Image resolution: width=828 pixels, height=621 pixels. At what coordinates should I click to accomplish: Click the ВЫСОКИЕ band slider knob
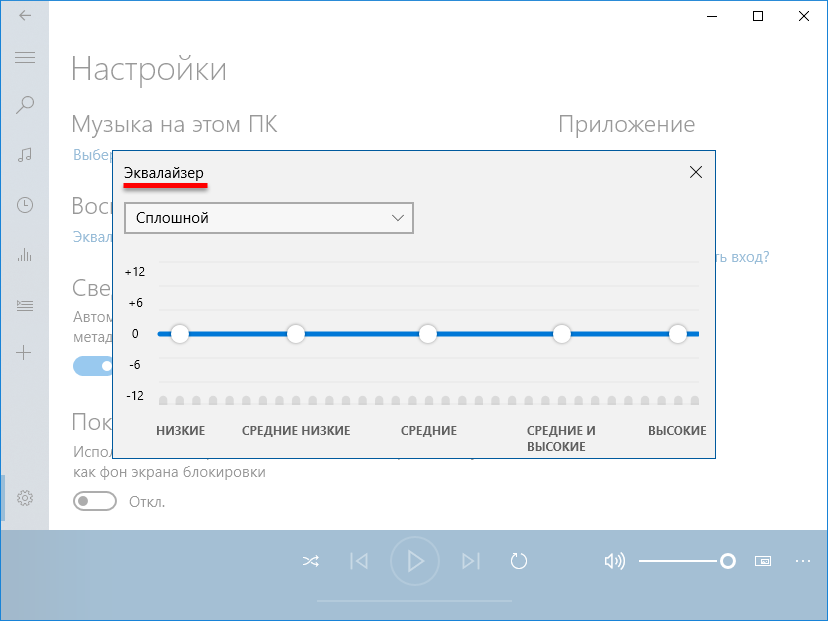pyautogui.click(x=678, y=334)
